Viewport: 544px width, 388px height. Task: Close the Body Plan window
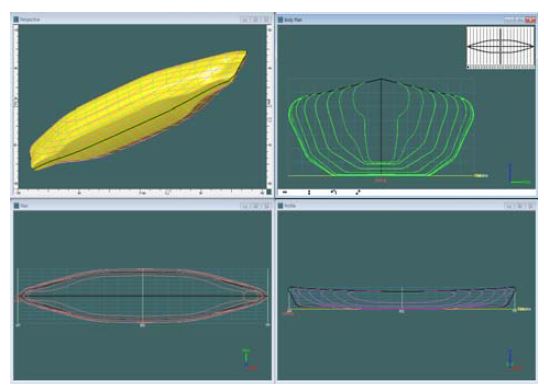point(530,20)
